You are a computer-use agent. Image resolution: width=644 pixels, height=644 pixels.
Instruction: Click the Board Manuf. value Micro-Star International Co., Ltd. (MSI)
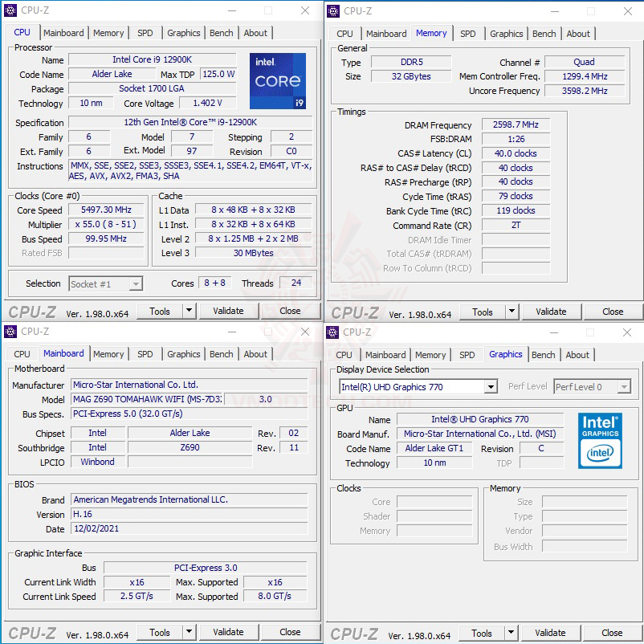pos(480,434)
